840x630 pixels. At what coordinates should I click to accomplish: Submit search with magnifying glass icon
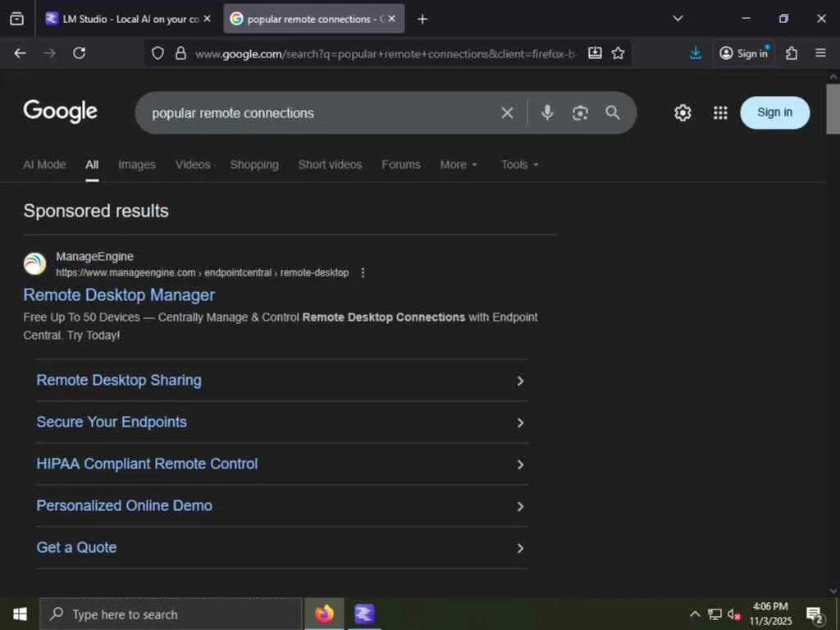tap(612, 112)
